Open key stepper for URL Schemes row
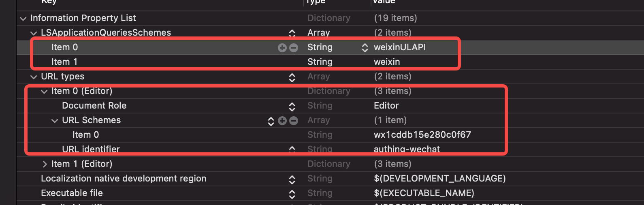Screen dimensions: 644x205 click(271, 121)
